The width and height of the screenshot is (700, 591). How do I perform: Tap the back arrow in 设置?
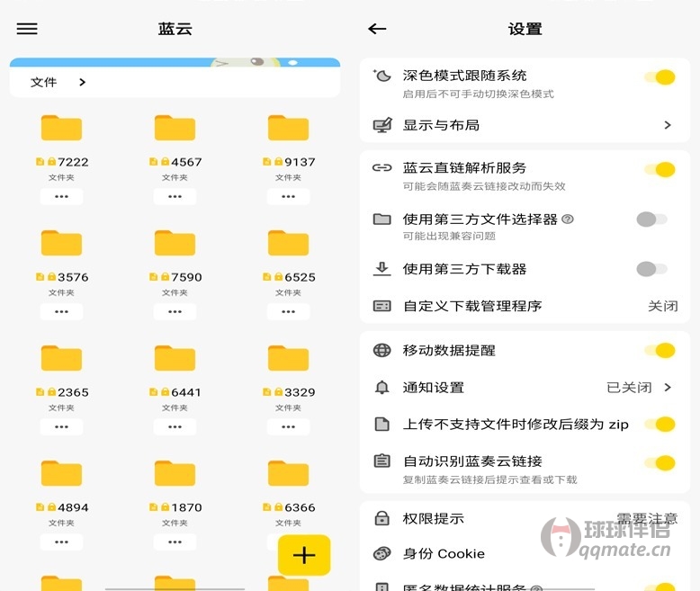coord(377,29)
